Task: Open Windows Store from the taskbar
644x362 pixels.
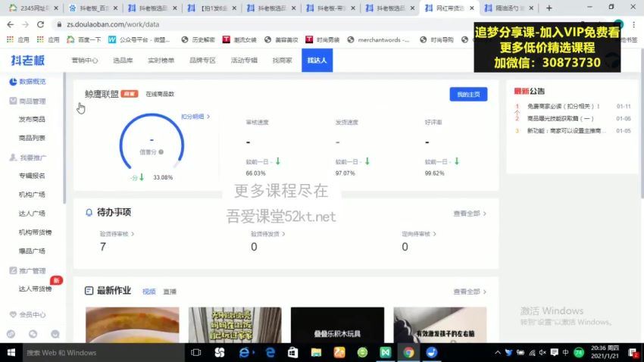Action: coord(293,353)
